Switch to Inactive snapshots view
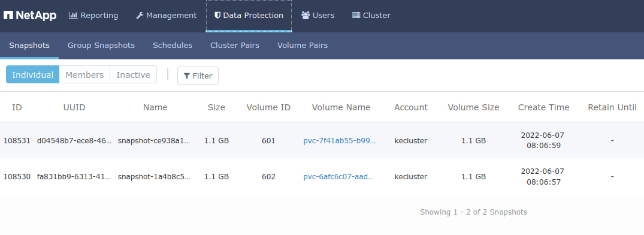 133,75
